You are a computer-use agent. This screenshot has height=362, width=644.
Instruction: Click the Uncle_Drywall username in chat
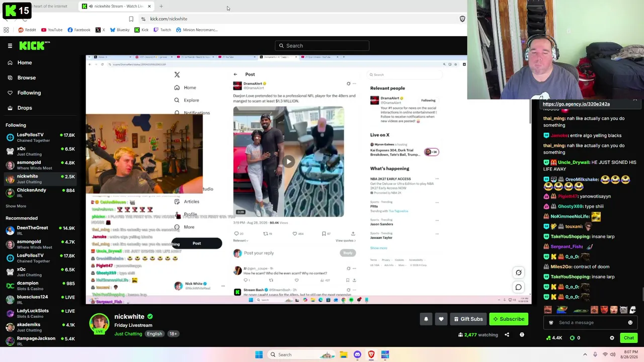coord(574,162)
